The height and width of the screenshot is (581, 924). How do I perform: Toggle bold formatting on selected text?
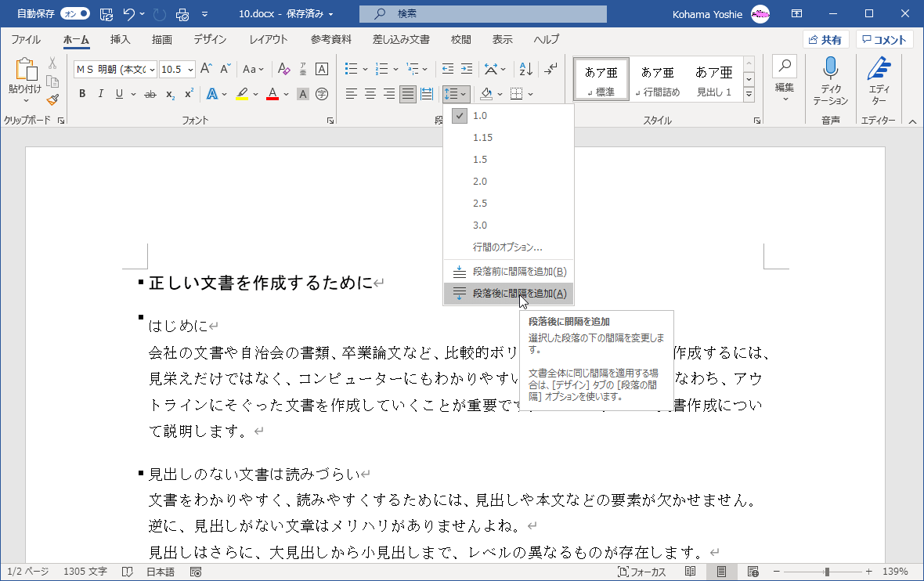pos(81,93)
